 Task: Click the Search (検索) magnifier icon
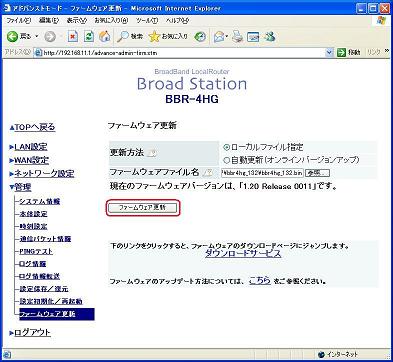(122, 37)
